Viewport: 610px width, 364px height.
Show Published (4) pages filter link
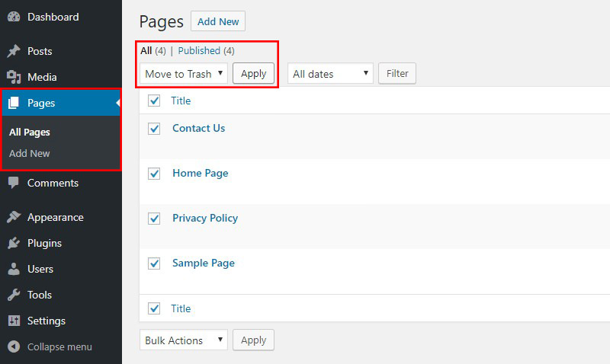point(206,51)
